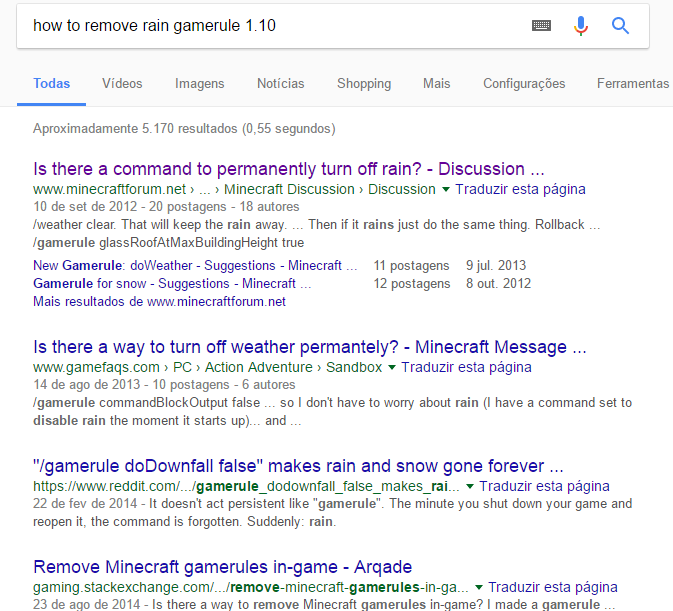
Task: Focus the search query text box
Action: tap(275, 26)
